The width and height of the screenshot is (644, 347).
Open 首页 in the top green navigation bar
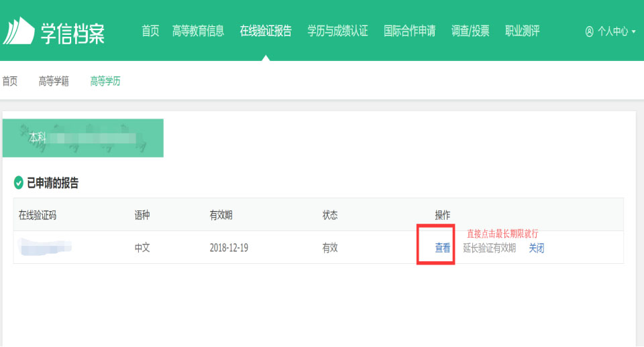(150, 31)
